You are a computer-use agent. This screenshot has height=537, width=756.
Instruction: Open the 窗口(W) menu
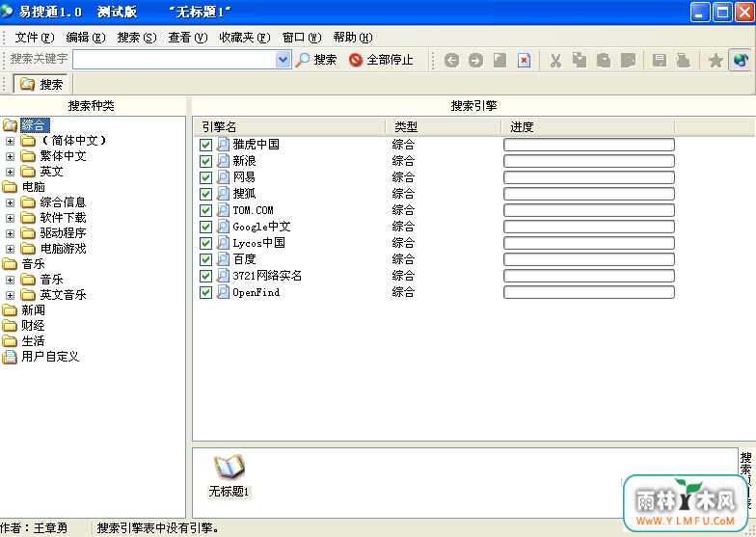pos(302,37)
